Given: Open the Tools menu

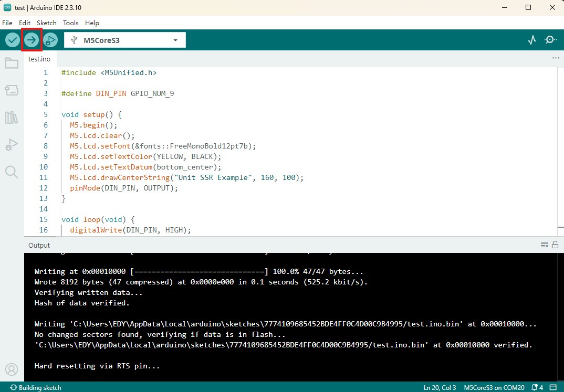Looking at the screenshot, I should coord(70,23).
